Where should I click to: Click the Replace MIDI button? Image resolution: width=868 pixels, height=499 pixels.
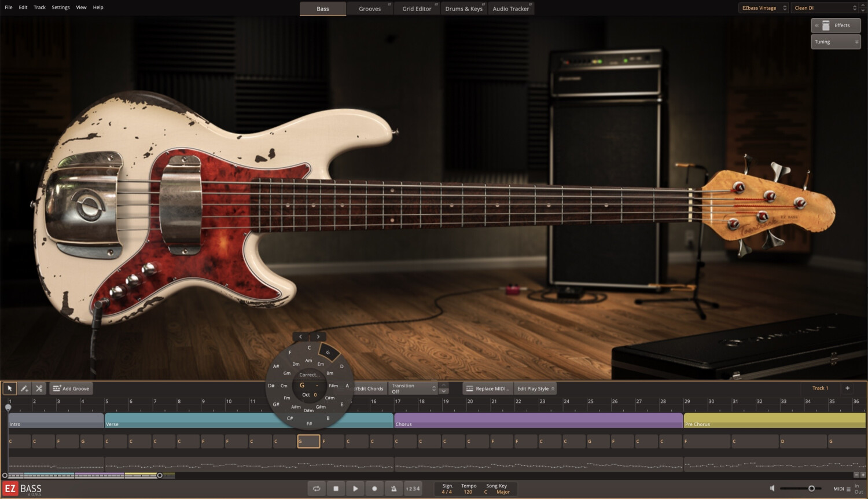tap(488, 388)
